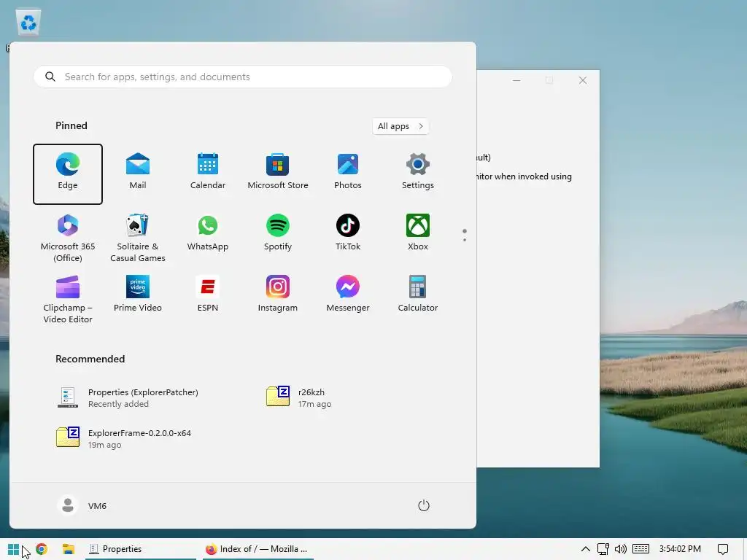Viewport: 747px width, 560px height.
Task: Show hidden tray icons chevron
Action: (586, 550)
